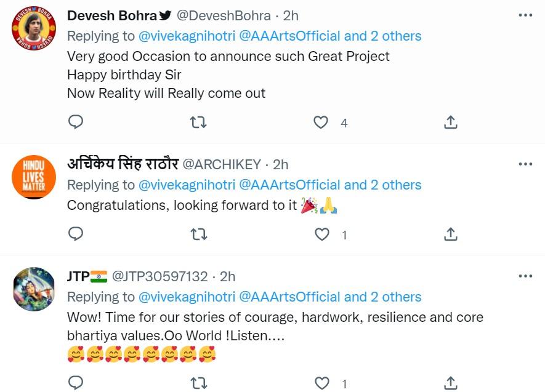Image resolution: width=545 pixels, height=392 pixels.
Task: Retweet ARCHIKEY's reply
Action: [198, 234]
